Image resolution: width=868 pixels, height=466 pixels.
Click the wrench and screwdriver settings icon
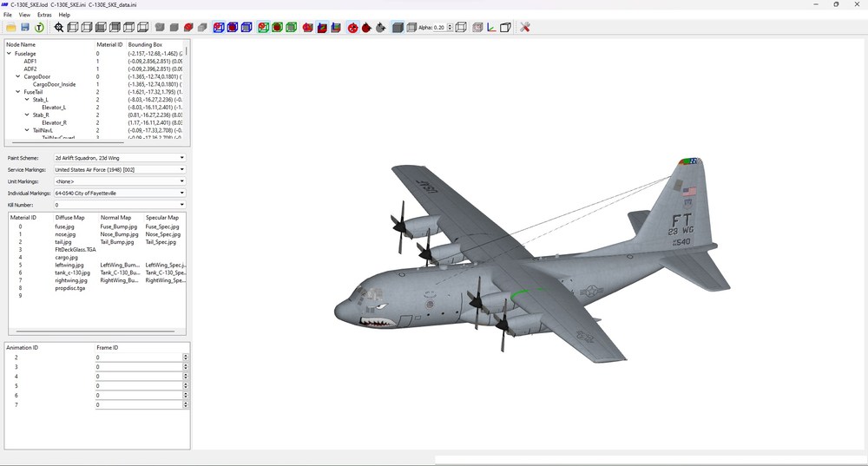point(525,27)
